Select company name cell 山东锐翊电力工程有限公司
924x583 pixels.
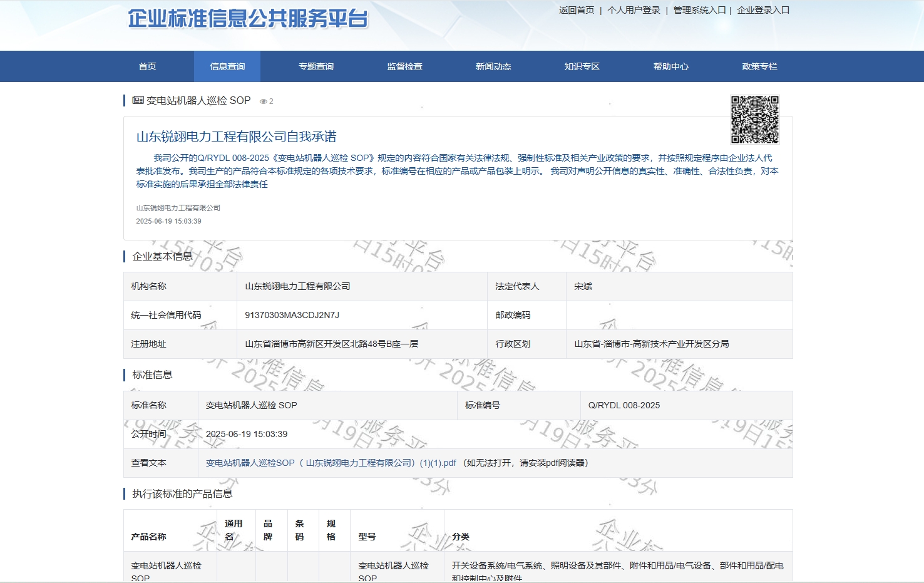[362, 286]
